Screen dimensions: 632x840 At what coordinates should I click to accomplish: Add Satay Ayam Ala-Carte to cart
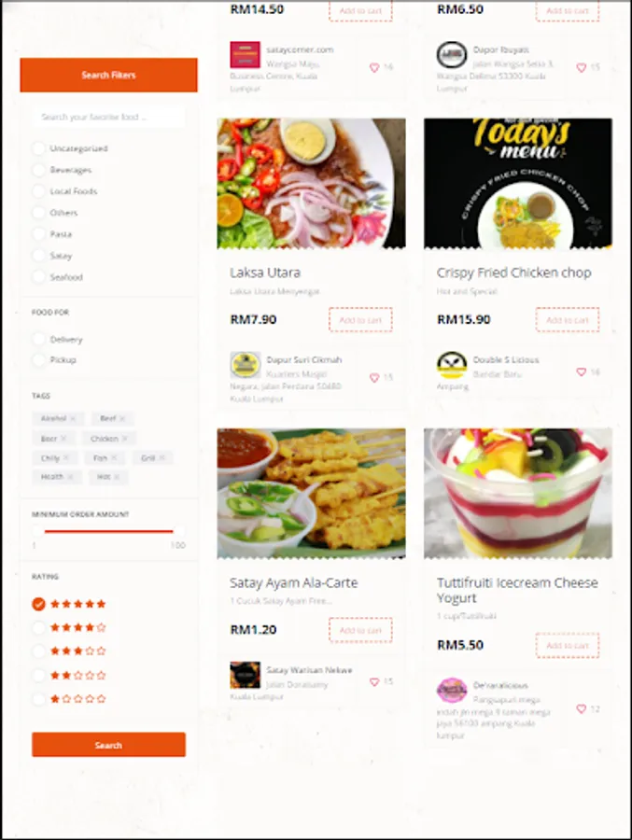[360, 630]
